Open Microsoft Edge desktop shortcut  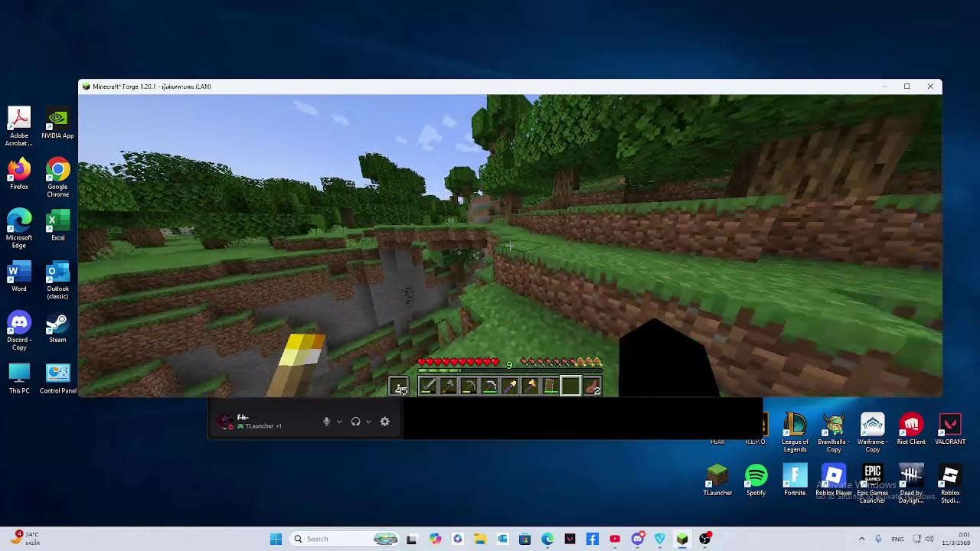click(19, 228)
